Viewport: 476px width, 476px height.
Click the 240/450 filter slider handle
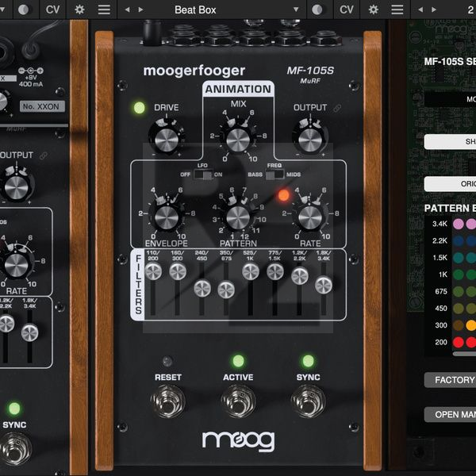pos(202,288)
